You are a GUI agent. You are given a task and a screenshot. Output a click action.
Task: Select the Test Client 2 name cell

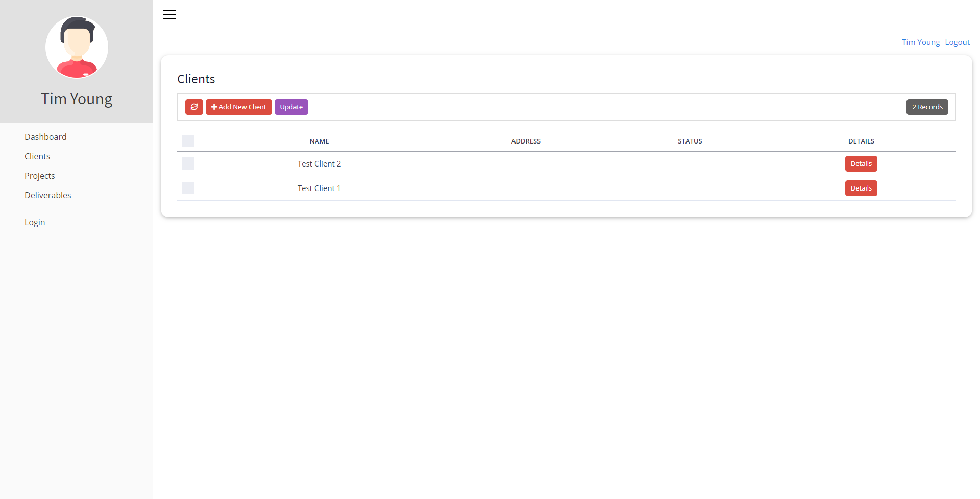pyautogui.click(x=319, y=164)
